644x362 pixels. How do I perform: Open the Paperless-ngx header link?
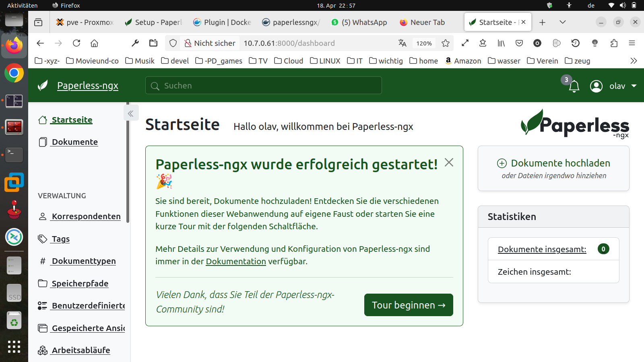[88, 86]
